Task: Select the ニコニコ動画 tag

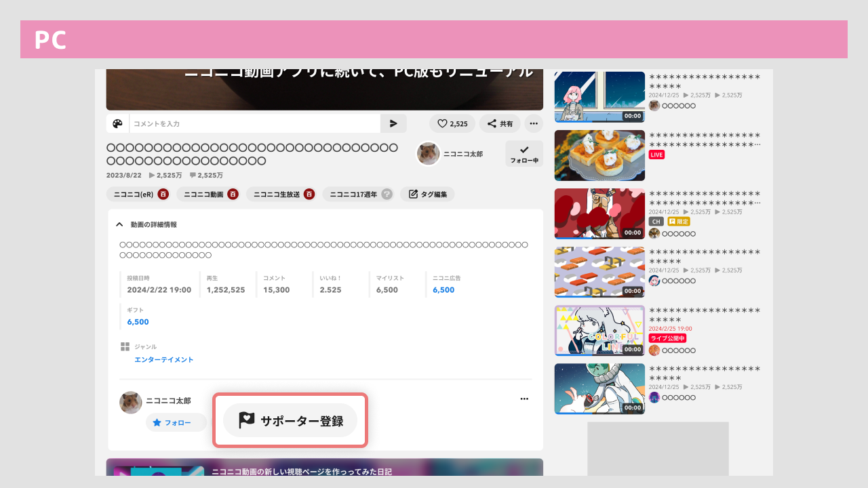Action: [203, 194]
